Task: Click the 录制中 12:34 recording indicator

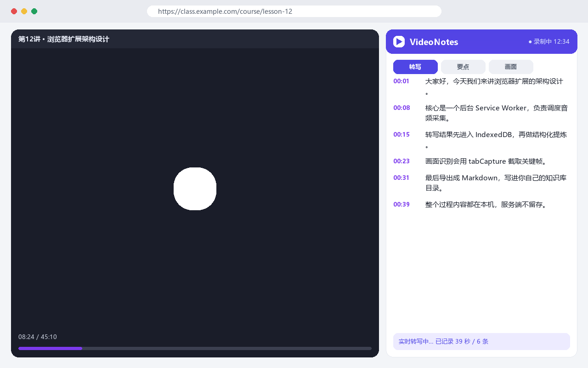Action: coord(549,41)
